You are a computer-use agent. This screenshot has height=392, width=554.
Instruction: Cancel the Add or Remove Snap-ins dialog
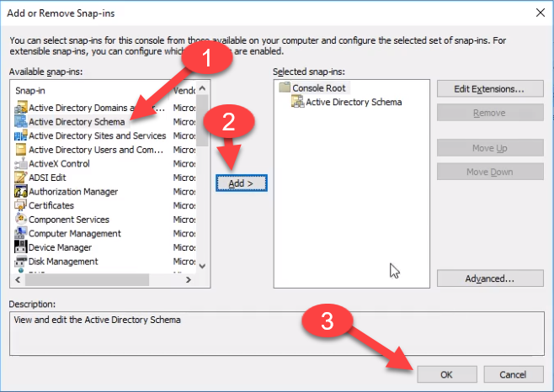coord(513,373)
